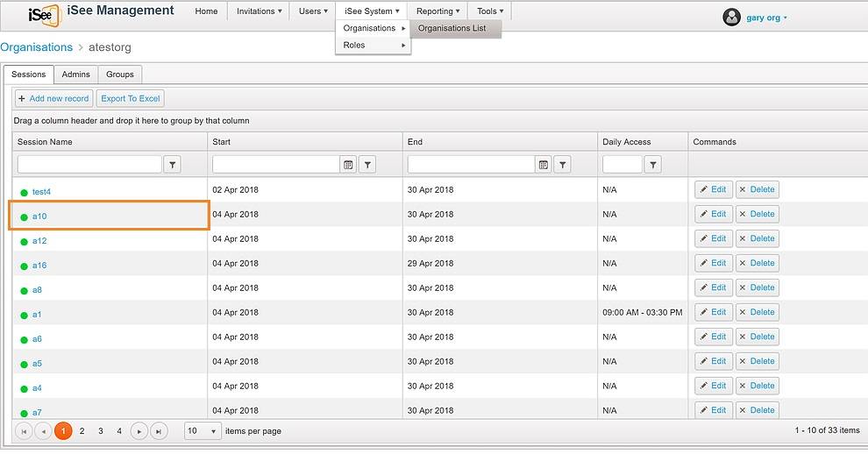The image size is (868, 454).
Task: Switch to the Groups tab
Action: pos(120,74)
